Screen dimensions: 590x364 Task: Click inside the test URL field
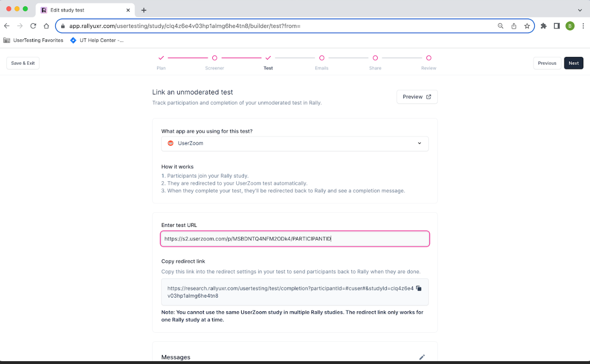pos(295,239)
